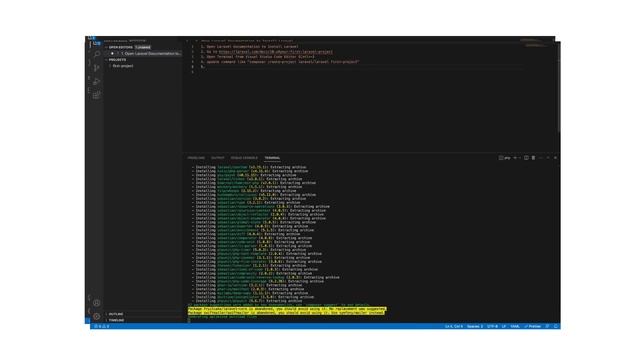
Task: Expand the Outline section
Action: point(116,314)
